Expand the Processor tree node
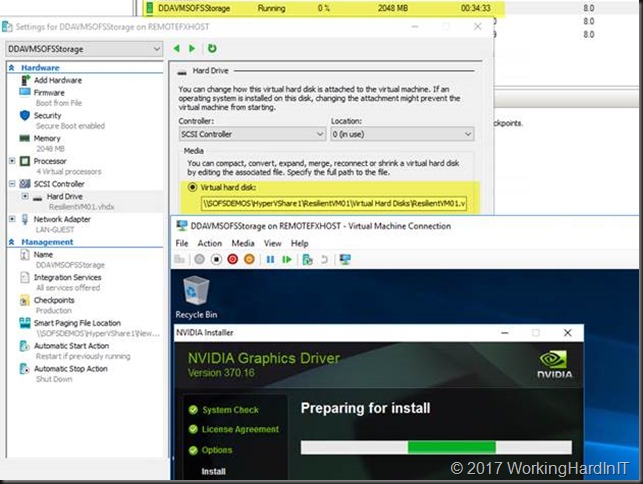The image size is (643, 484). (12, 161)
